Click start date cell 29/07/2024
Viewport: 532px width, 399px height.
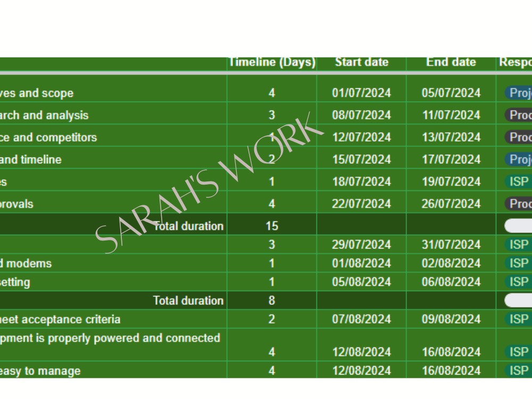click(x=362, y=244)
